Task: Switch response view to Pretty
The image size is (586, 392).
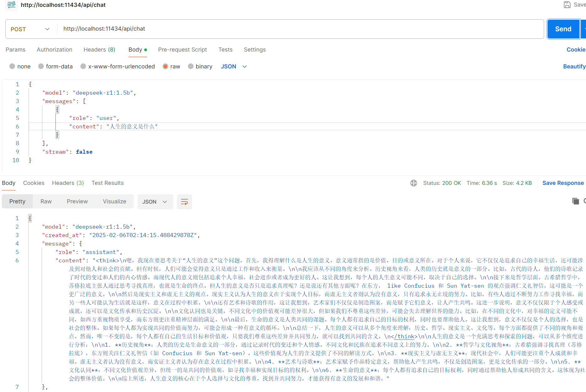Action: point(18,201)
